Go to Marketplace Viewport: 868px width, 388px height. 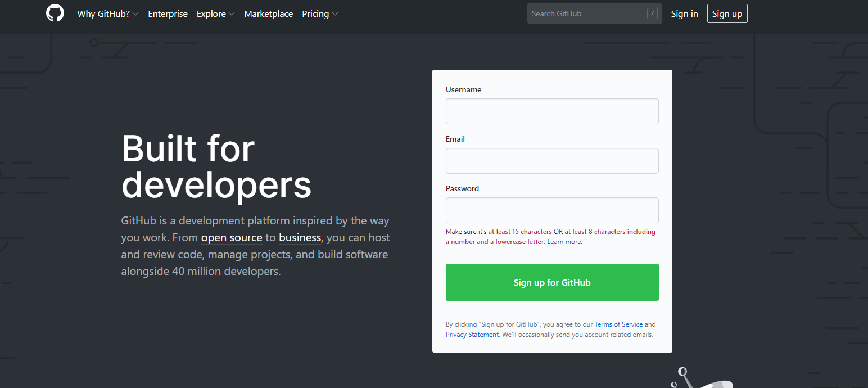(x=269, y=14)
